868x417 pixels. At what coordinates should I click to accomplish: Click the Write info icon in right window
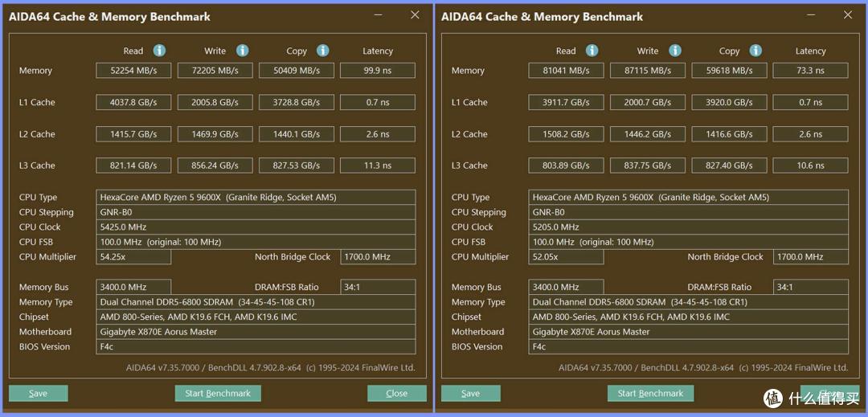click(675, 51)
